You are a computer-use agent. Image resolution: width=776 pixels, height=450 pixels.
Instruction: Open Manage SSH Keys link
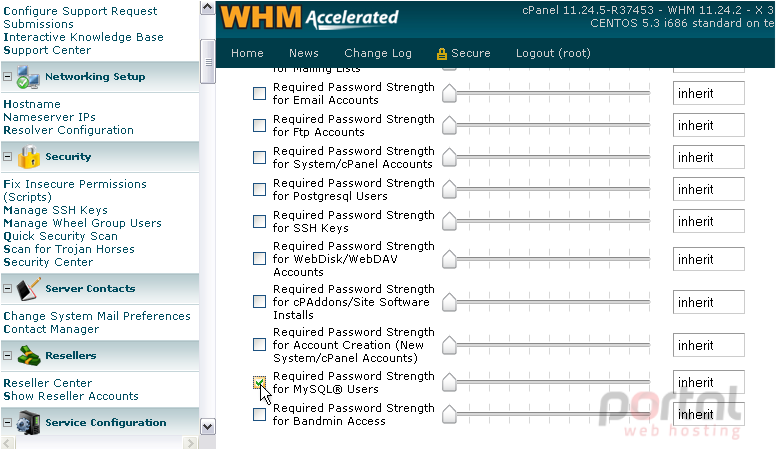point(55,210)
